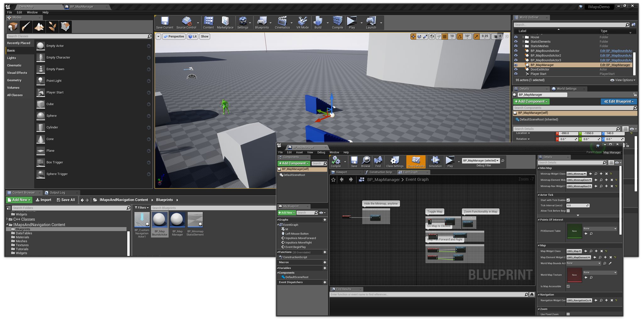Open Filters dropdown in Content Browser

142,208
